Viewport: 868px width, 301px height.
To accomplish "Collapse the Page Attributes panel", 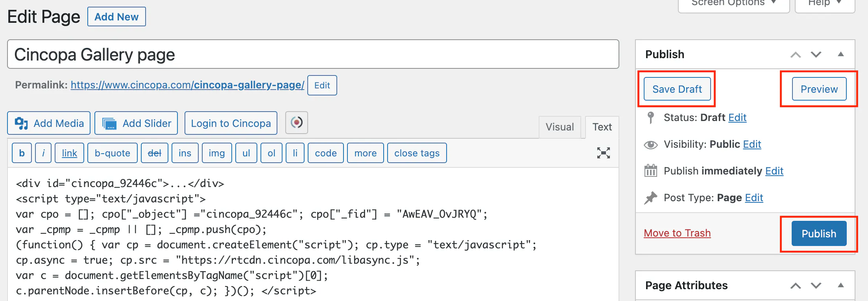I will pos(840,285).
